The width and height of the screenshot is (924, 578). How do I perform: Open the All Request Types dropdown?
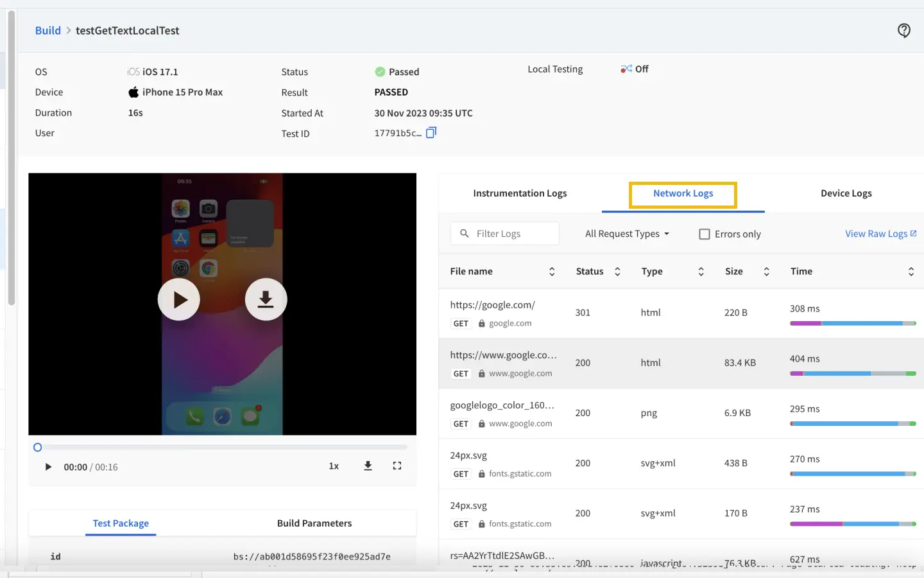tap(626, 234)
